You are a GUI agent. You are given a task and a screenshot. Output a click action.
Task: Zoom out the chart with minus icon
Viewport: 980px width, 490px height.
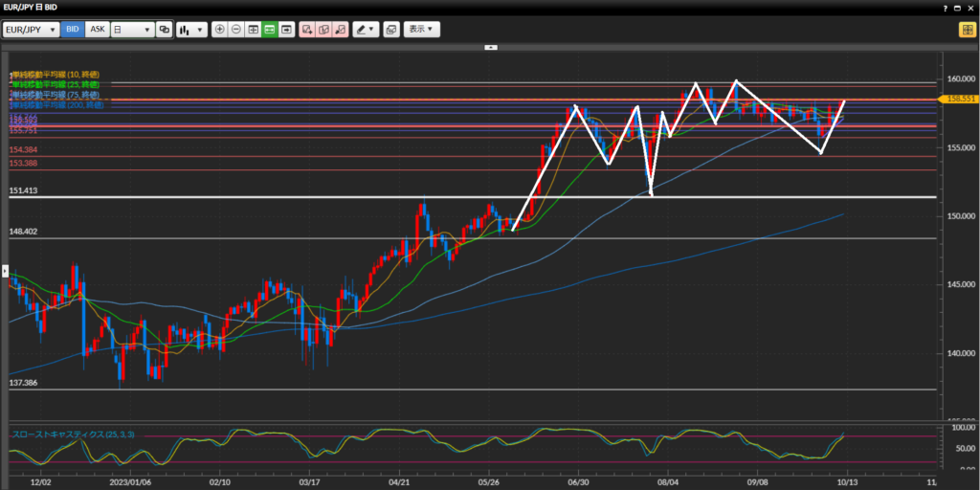[236, 30]
